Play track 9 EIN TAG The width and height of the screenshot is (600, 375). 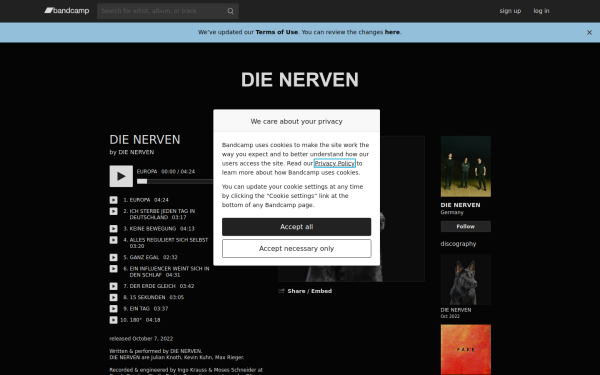pos(113,309)
